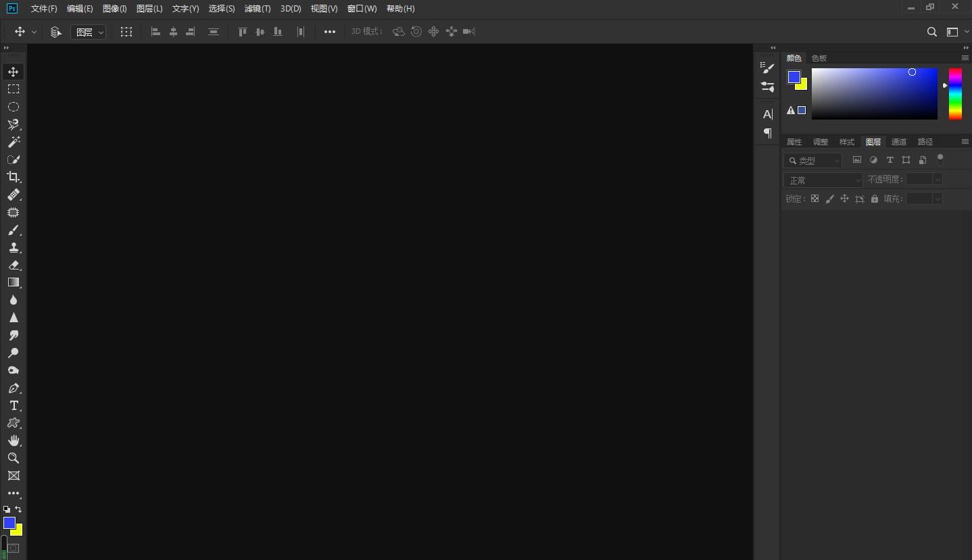Open the Layers panel flyout menu
The width and height of the screenshot is (972, 560).
pyautogui.click(x=965, y=141)
